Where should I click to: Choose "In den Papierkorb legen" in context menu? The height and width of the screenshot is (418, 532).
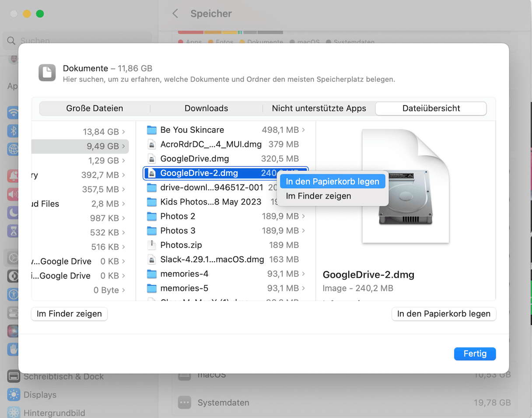point(332,181)
